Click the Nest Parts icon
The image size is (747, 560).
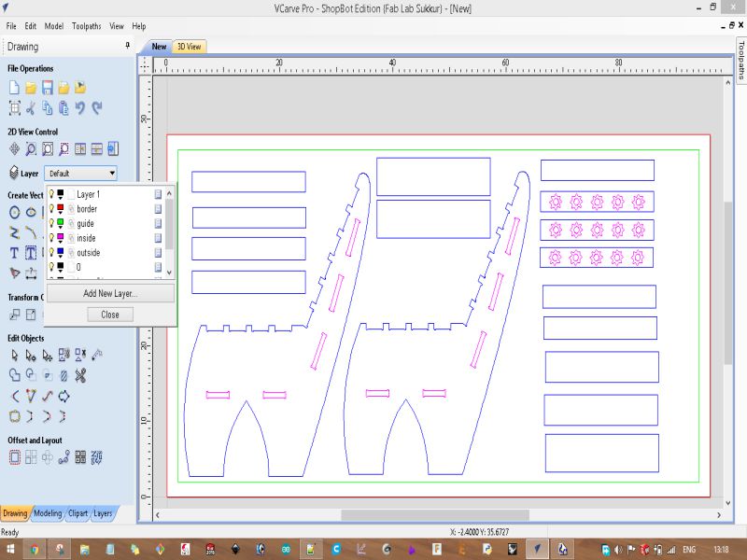click(97, 457)
